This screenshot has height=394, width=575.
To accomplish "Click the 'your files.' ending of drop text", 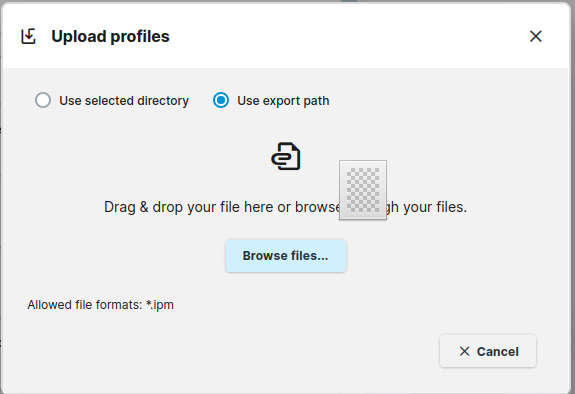I will [x=435, y=207].
